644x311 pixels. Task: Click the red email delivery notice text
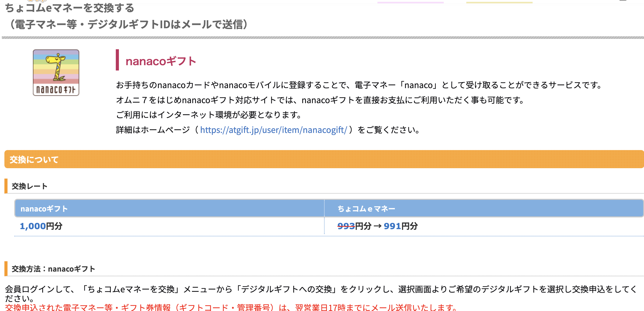[x=231, y=307]
